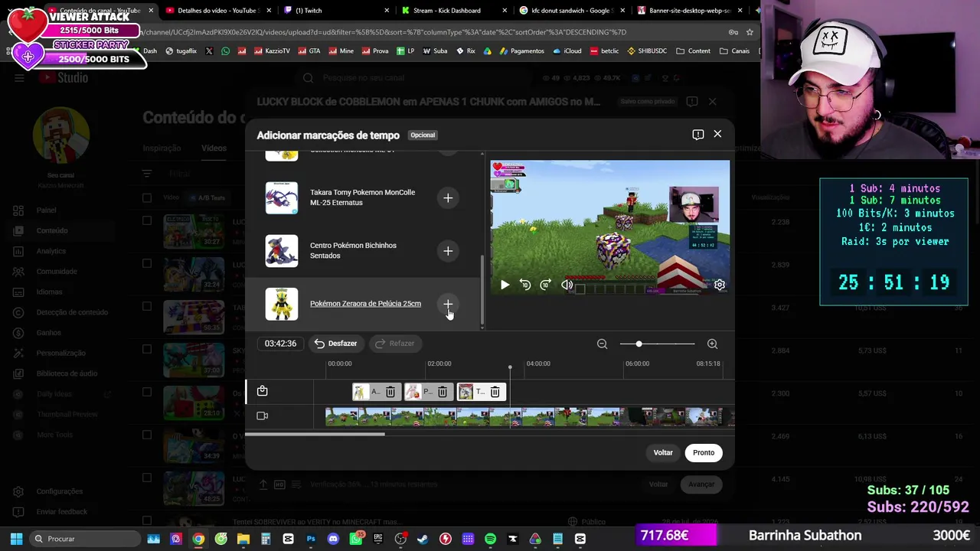Add Centro Pokémon Bichinhos Sentados product
This screenshot has height=551, width=980.
click(448, 251)
